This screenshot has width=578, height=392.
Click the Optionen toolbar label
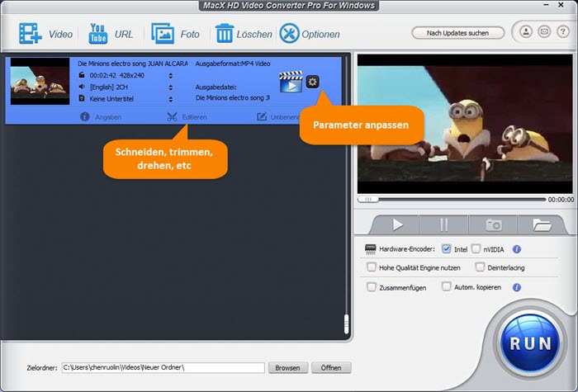(x=320, y=35)
